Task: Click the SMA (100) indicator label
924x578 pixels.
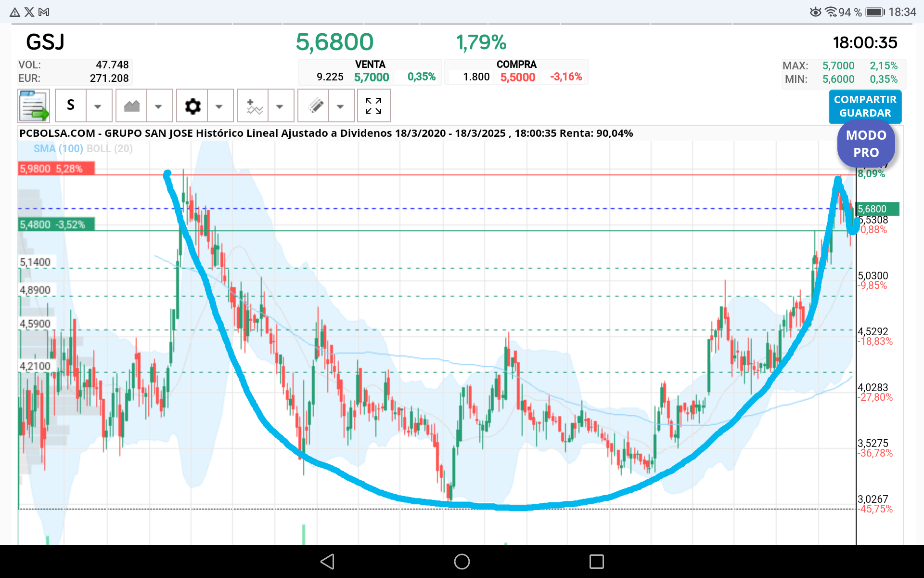Action: pos(58,148)
